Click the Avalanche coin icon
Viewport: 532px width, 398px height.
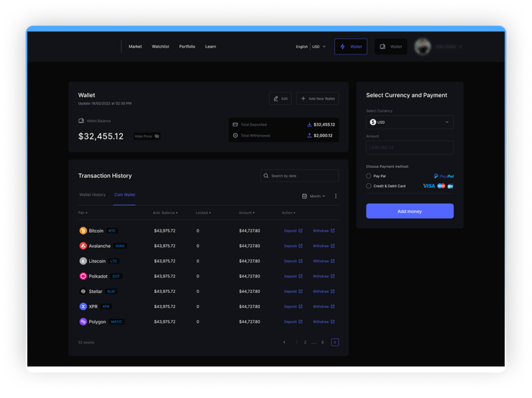pos(83,246)
